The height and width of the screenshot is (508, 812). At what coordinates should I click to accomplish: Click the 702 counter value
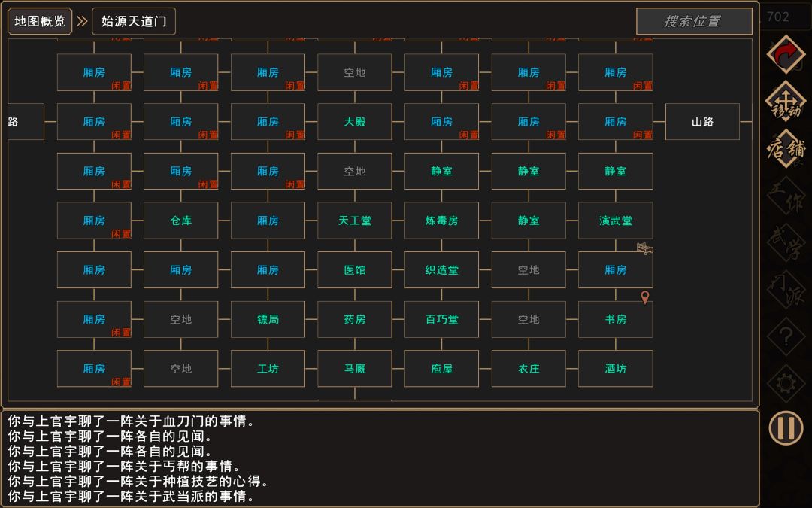[778, 17]
